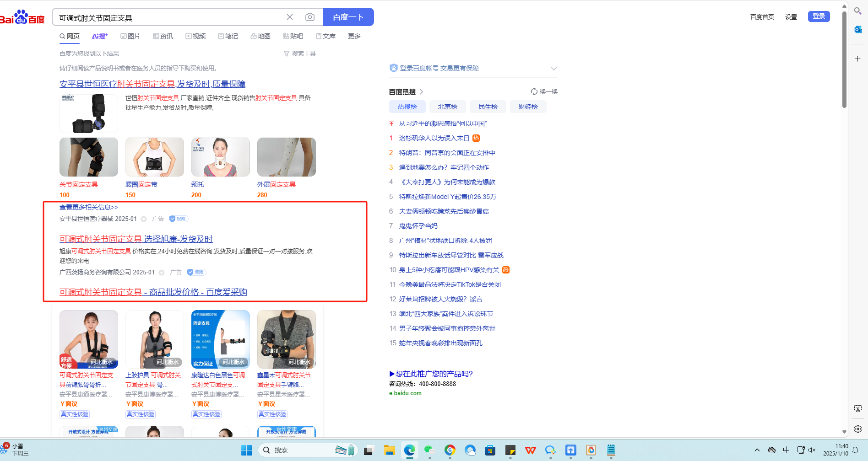The image size is (868, 461).
Task: Select the 财经榜 hot list tab
Action: [x=528, y=107]
